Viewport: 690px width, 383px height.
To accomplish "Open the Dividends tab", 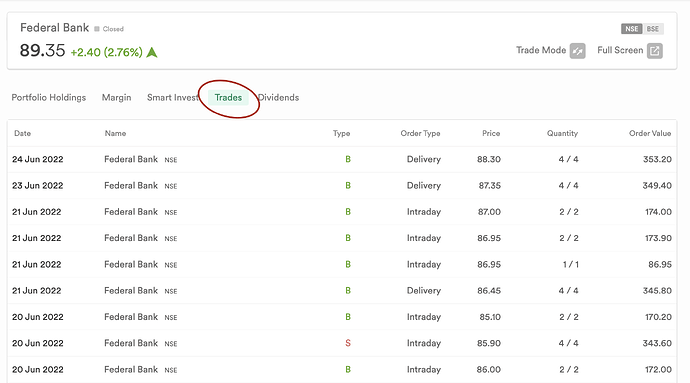I will [x=279, y=97].
